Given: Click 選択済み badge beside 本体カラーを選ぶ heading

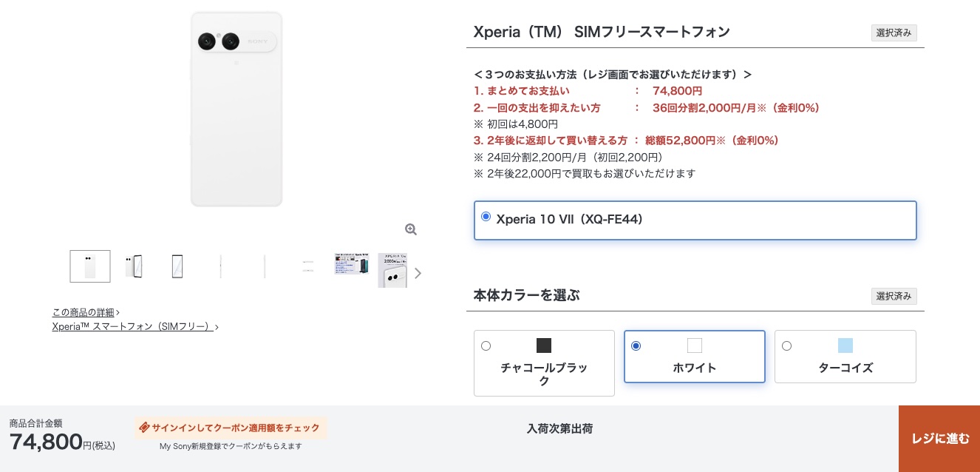Looking at the screenshot, I should [894, 296].
